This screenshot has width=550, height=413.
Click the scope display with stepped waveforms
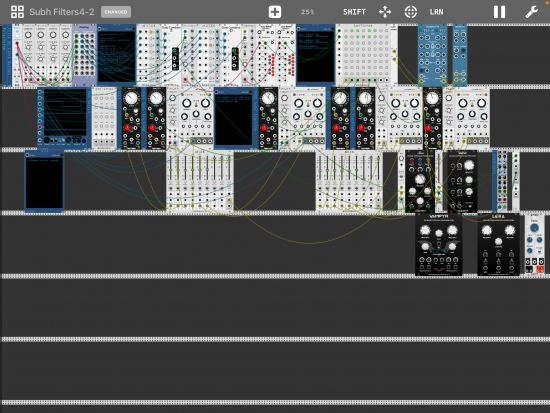(x=65, y=113)
